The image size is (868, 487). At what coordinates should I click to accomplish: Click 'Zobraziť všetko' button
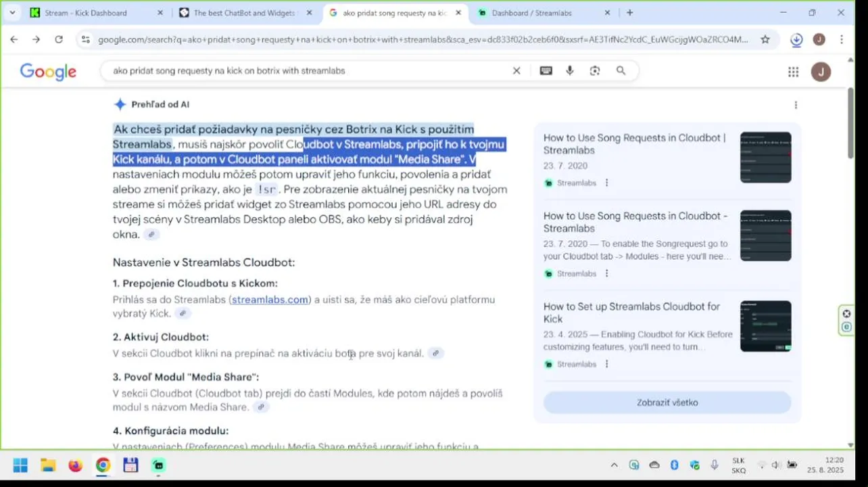coord(667,402)
